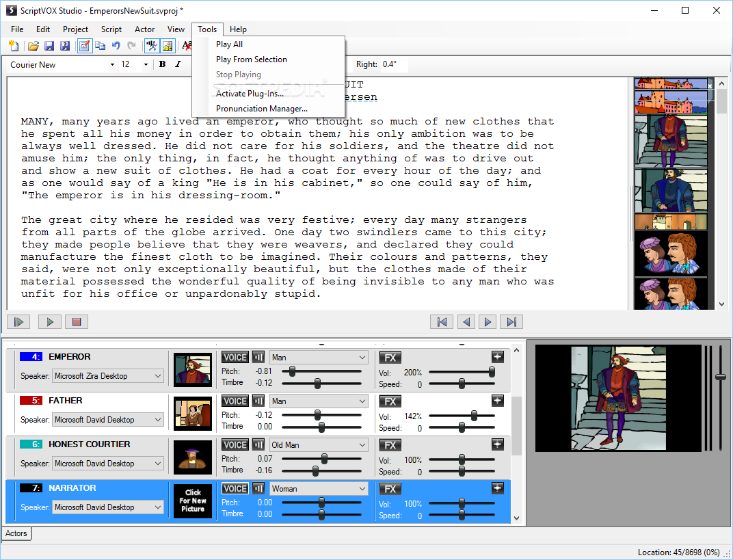Jump to the first scene with skip-back button
The height and width of the screenshot is (560, 733).
pos(442,321)
